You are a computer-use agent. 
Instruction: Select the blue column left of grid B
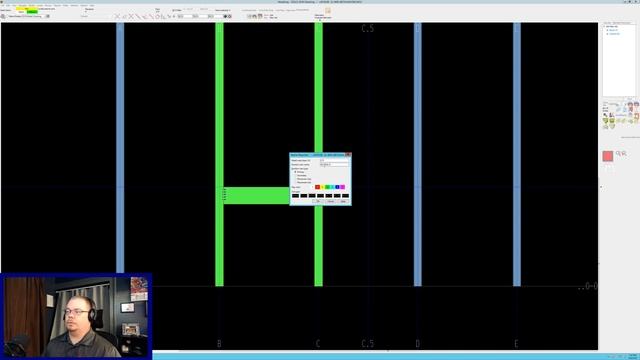point(120,147)
